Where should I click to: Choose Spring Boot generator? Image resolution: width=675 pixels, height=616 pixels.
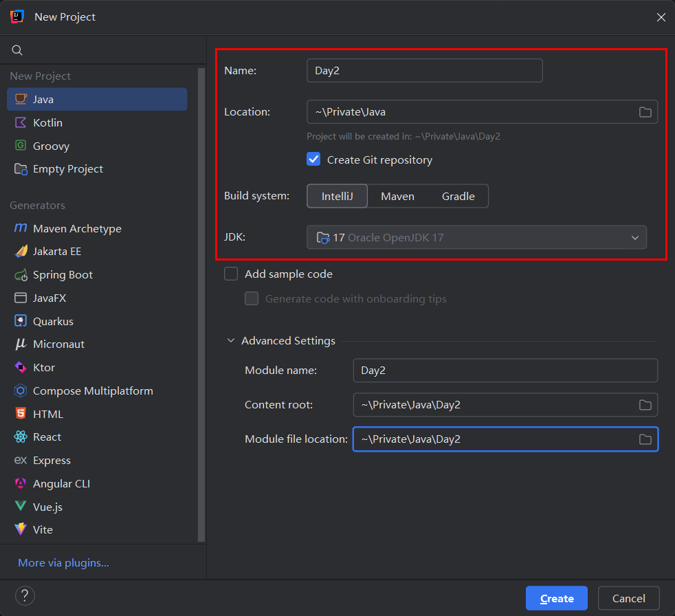point(98,274)
